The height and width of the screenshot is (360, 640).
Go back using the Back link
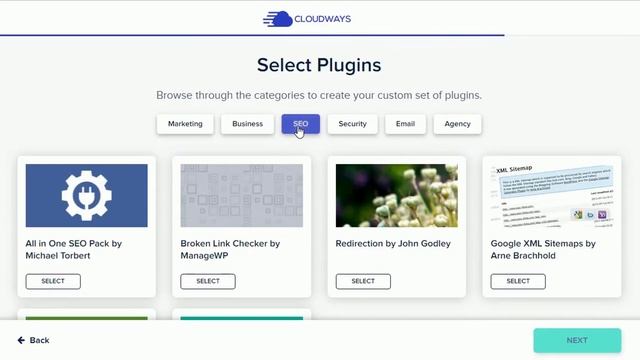tap(33, 340)
